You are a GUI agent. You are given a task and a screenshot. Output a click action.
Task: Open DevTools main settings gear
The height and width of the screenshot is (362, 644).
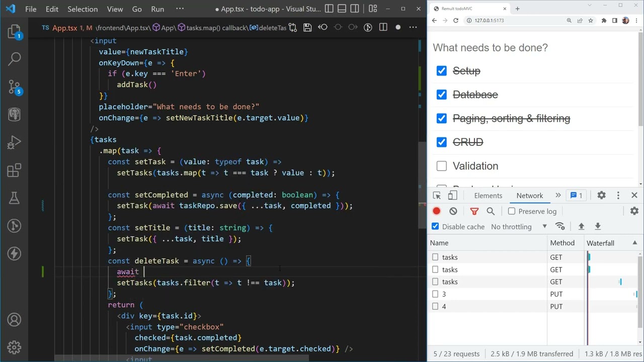(x=601, y=196)
